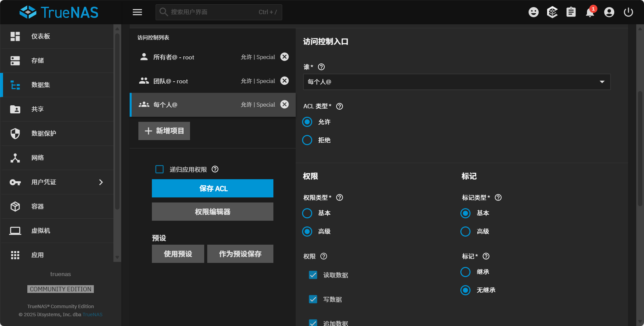Remove the 所有者@ - root ACL entry
This screenshot has width=644, height=326.
285,57
